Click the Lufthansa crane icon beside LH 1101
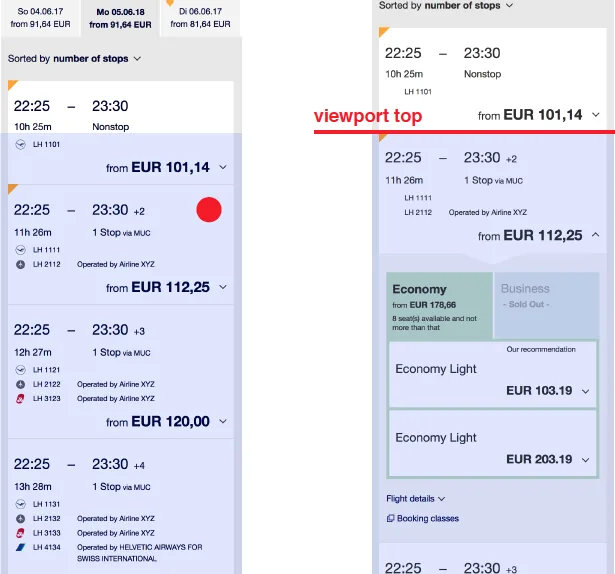This screenshot has width=615, height=574. pyautogui.click(x=21, y=144)
